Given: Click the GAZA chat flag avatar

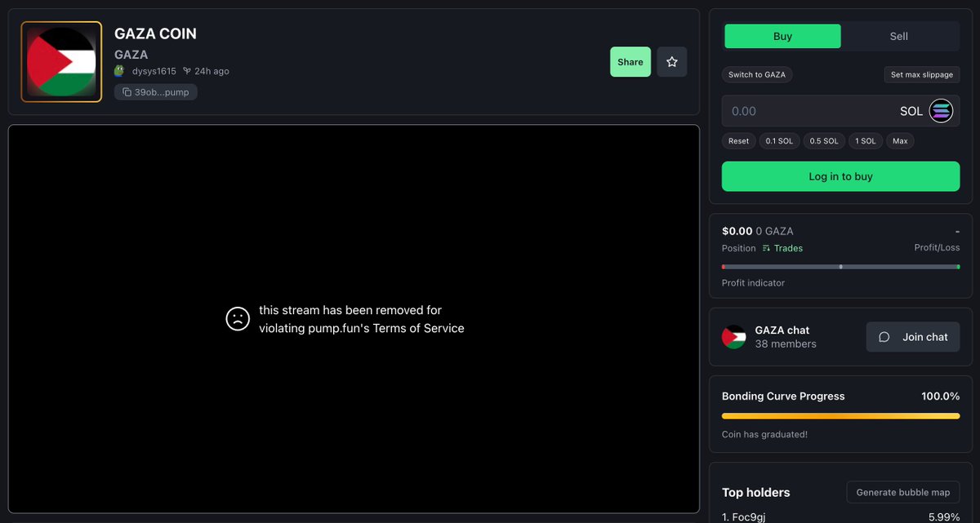Looking at the screenshot, I should pos(734,337).
